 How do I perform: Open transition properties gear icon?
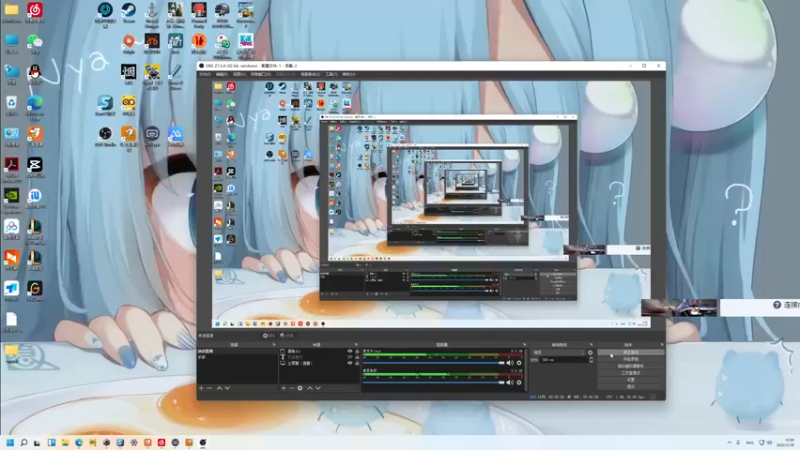[590, 353]
